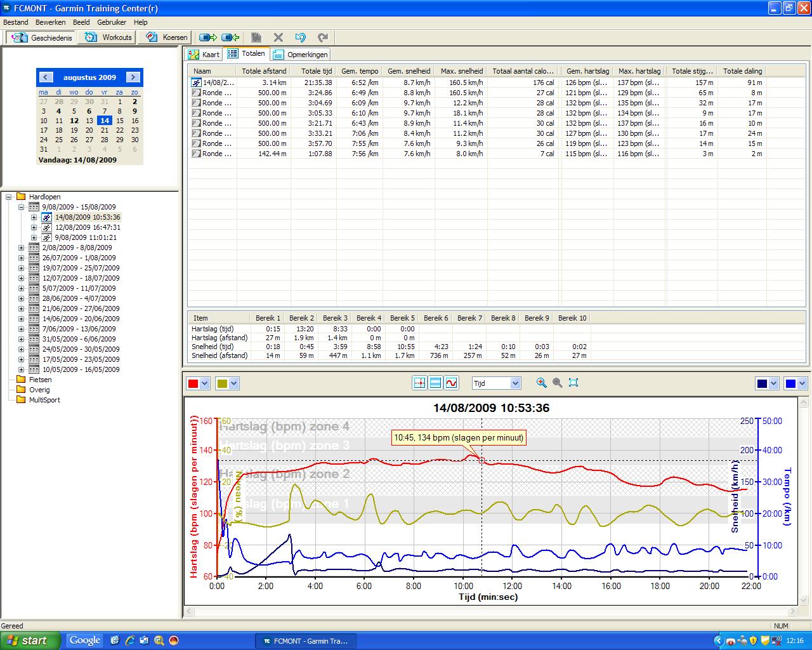Click the red heart rate color swatch
812x650 pixels.
[193, 383]
